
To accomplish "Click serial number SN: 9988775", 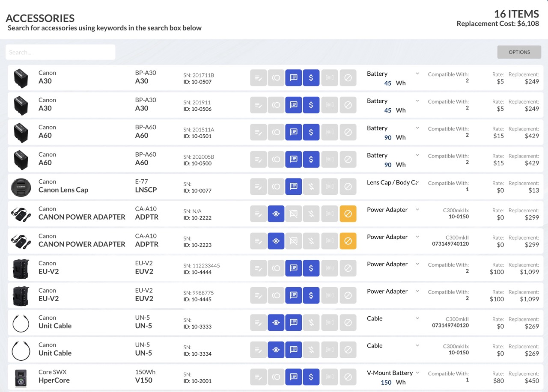I will [x=199, y=293].
